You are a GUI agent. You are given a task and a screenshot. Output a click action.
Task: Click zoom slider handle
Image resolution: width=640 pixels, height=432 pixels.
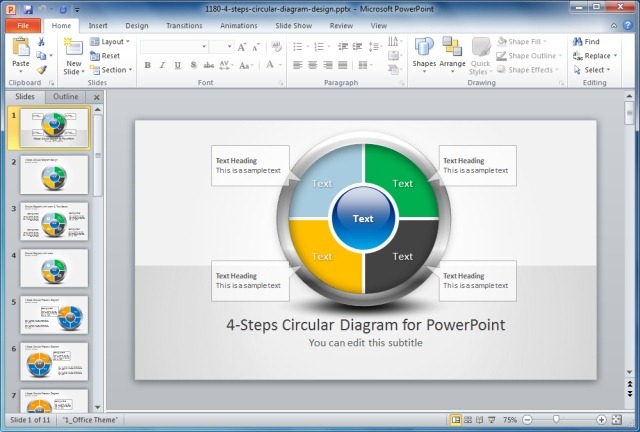[x=556, y=419]
